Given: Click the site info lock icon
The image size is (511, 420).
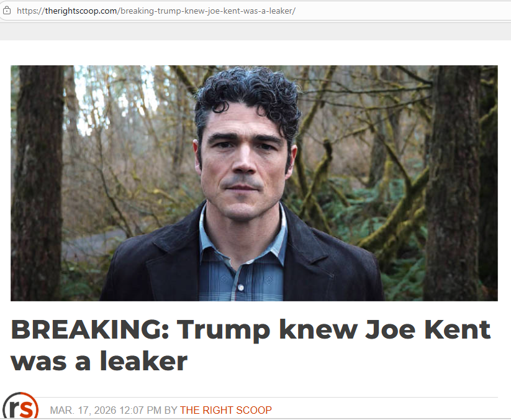Looking at the screenshot, I should [x=7, y=11].
